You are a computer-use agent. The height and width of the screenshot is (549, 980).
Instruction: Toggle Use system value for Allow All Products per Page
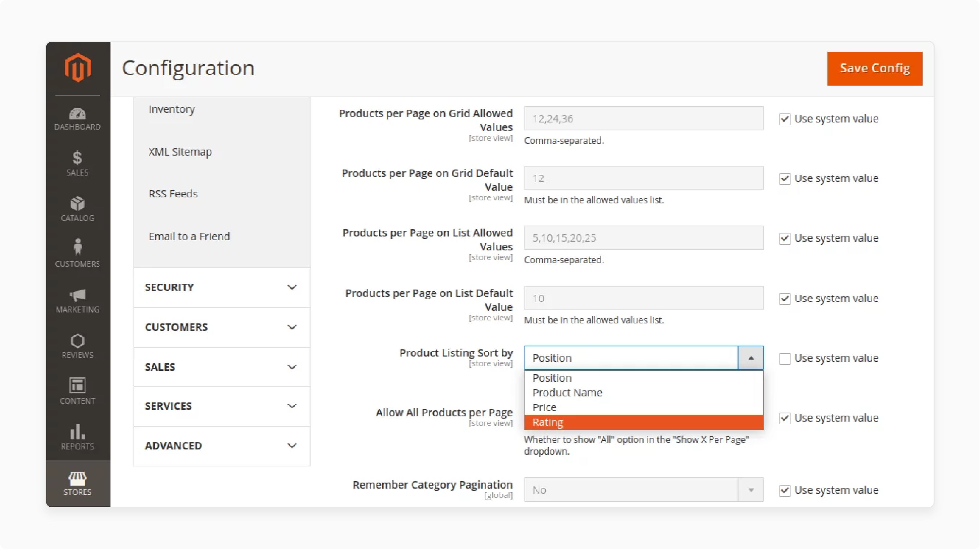(x=783, y=418)
